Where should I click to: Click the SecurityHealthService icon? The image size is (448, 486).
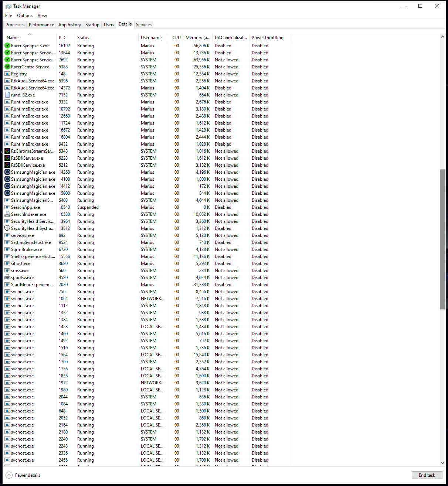(x=7, y=221)
